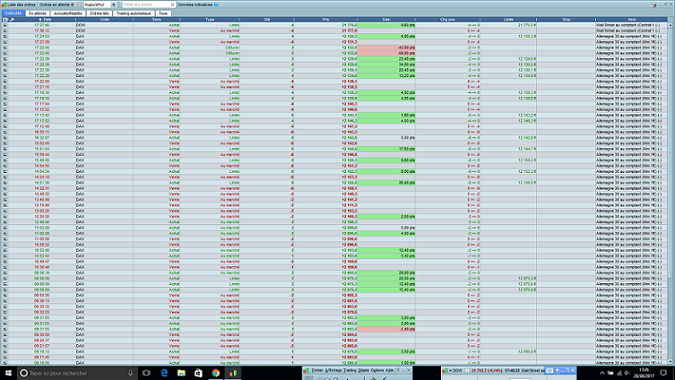Sort orders by the Sens column header
675x380 pixels.
(x=156, y=19)
